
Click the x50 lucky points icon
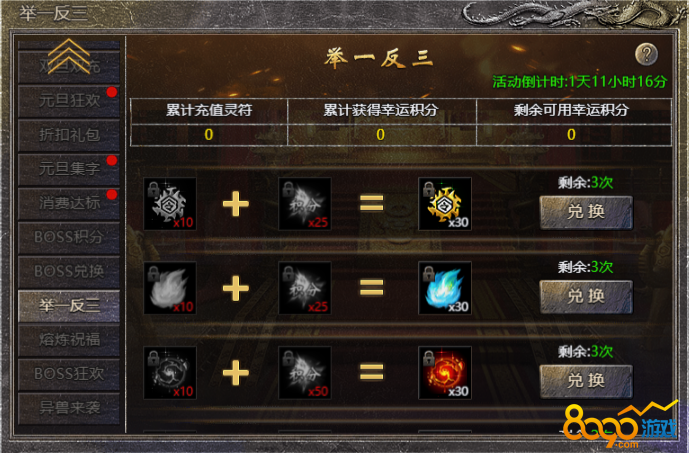(305, 373)
